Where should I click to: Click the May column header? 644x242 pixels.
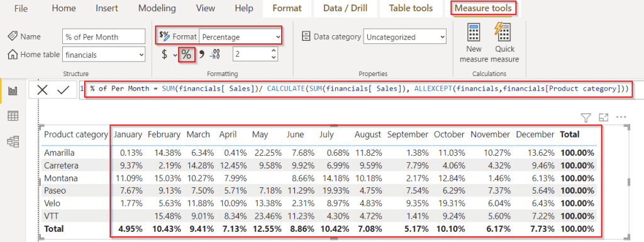pyautogui.click(x=260, y=135)
